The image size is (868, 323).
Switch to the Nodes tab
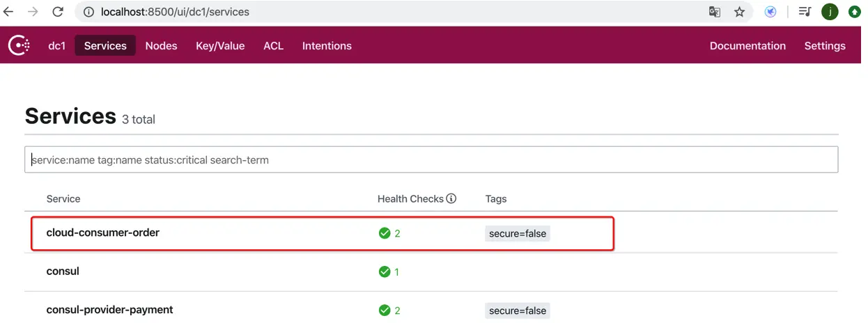pos(161,46)
